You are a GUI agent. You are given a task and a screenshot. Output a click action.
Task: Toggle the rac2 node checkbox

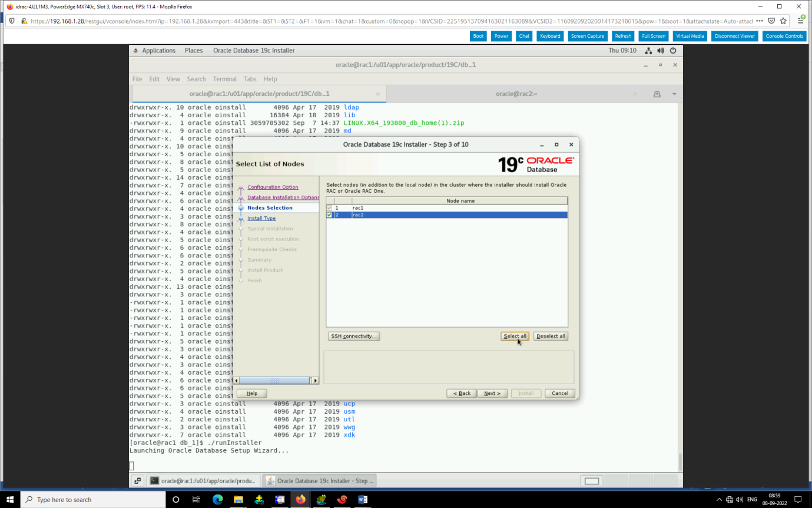[x=329, y=215]
